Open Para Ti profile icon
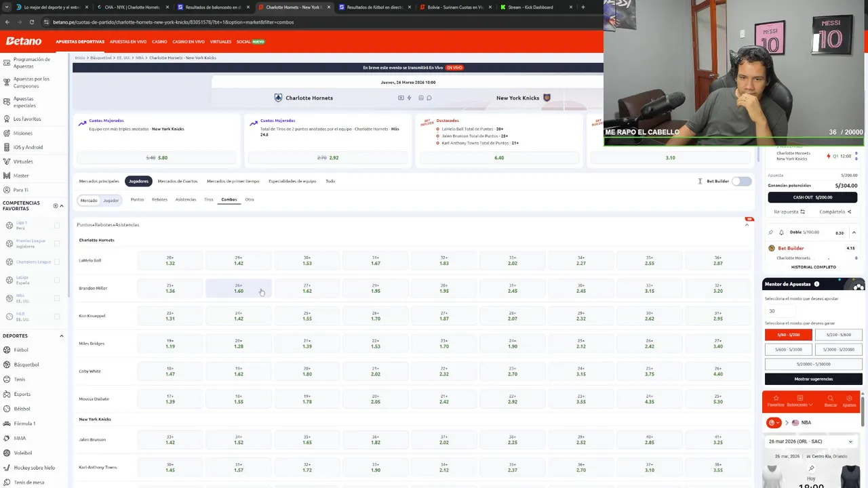 click(7, 190)
